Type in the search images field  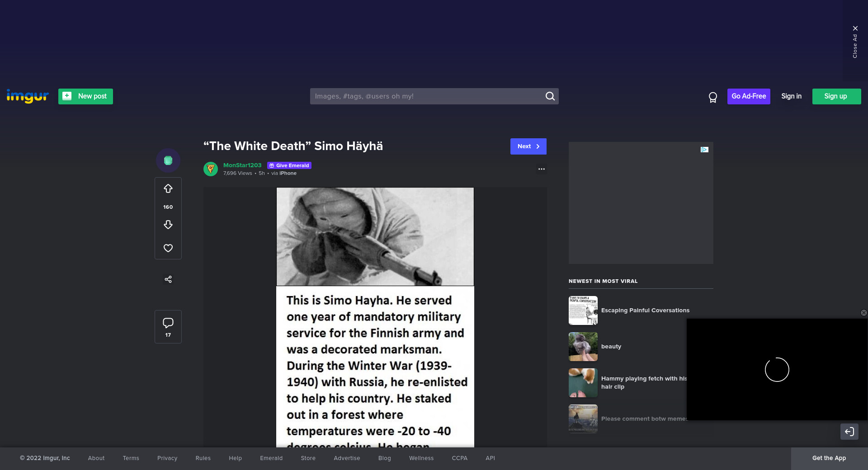[427, 96]
